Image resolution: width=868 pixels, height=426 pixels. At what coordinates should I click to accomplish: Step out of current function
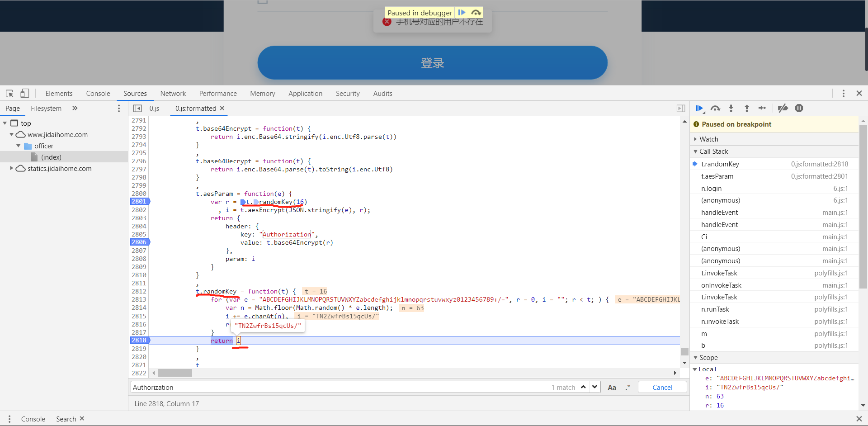click(x=747, y=108)
